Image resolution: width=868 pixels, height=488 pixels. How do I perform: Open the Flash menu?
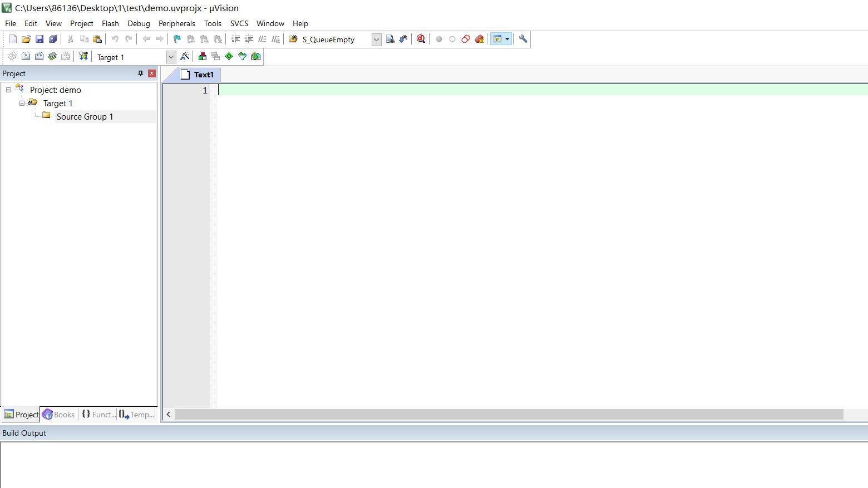110,23
